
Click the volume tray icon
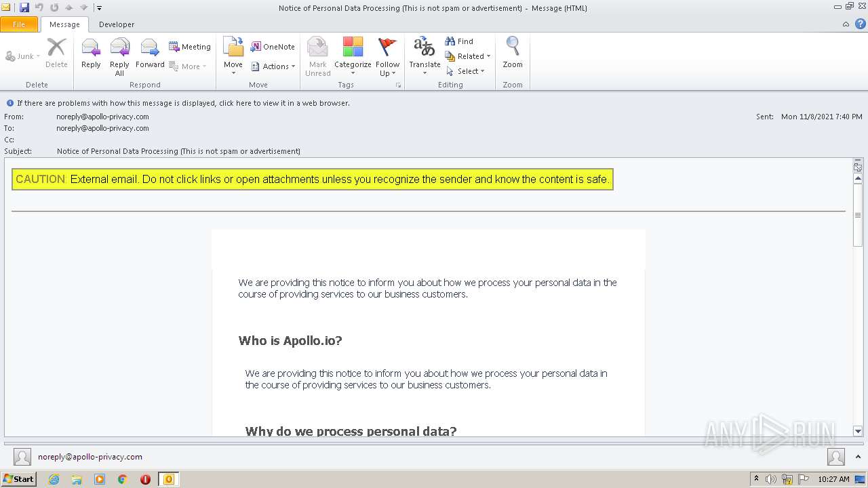click(771, 479)
